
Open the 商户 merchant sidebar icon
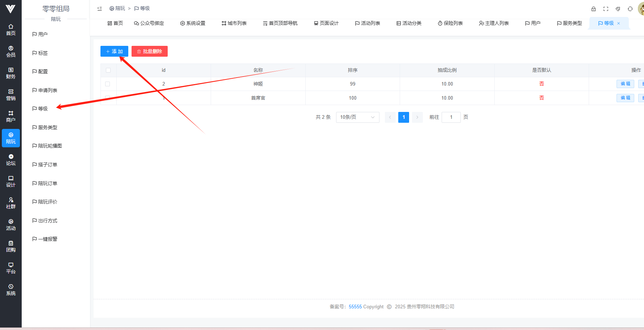click(11, 116)
